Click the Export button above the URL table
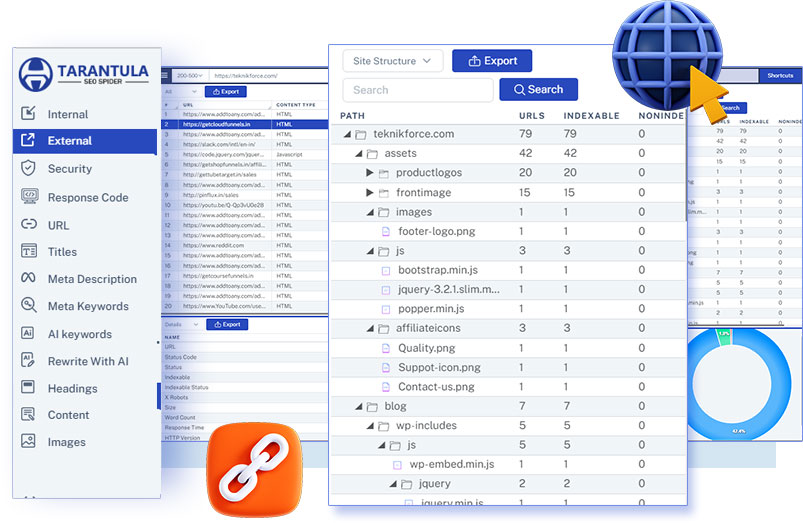803x523 pixels. 226,92
